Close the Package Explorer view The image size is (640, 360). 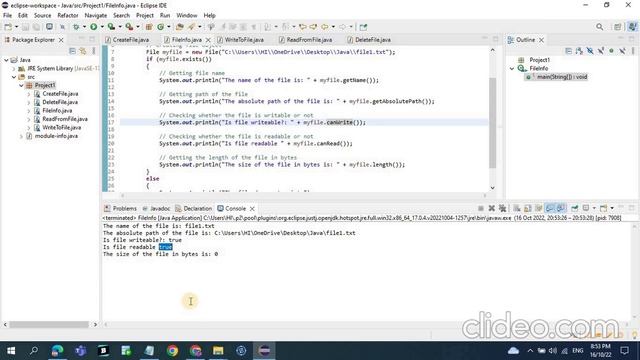click(x=61, y=40)
